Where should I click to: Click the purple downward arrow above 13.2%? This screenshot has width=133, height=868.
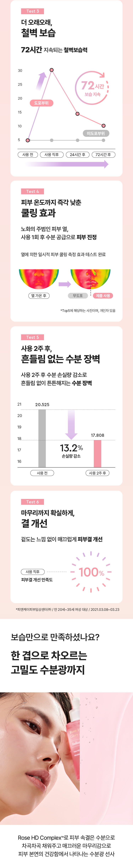(x=71, y=425)
